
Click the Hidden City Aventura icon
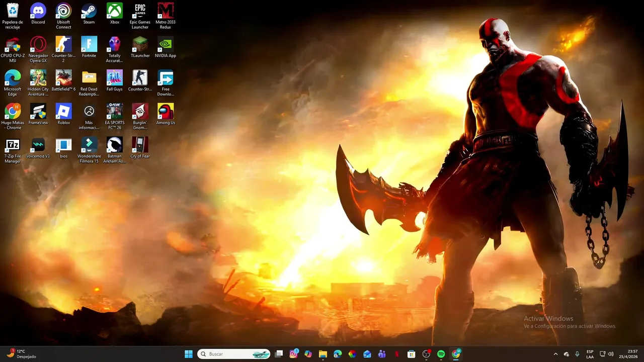[38, 83]
